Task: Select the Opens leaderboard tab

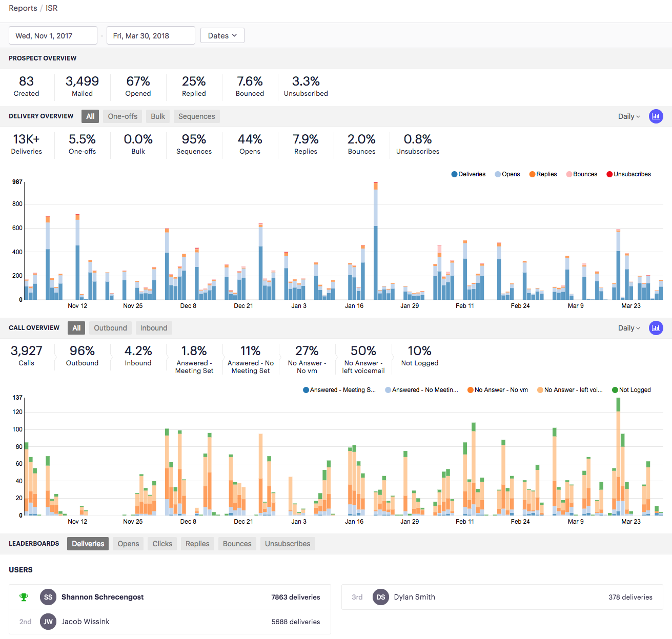Action: pyautogui.click(x=128, y=544)
